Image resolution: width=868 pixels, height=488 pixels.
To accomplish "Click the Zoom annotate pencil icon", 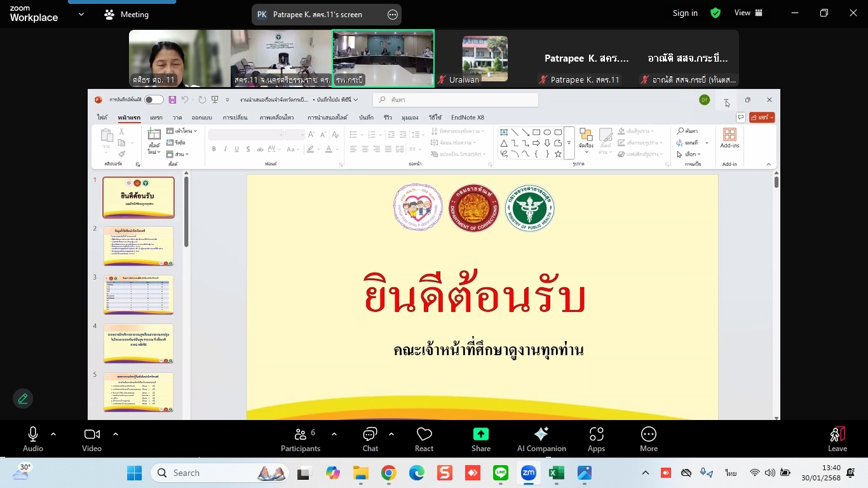I will tap(23, 398).
